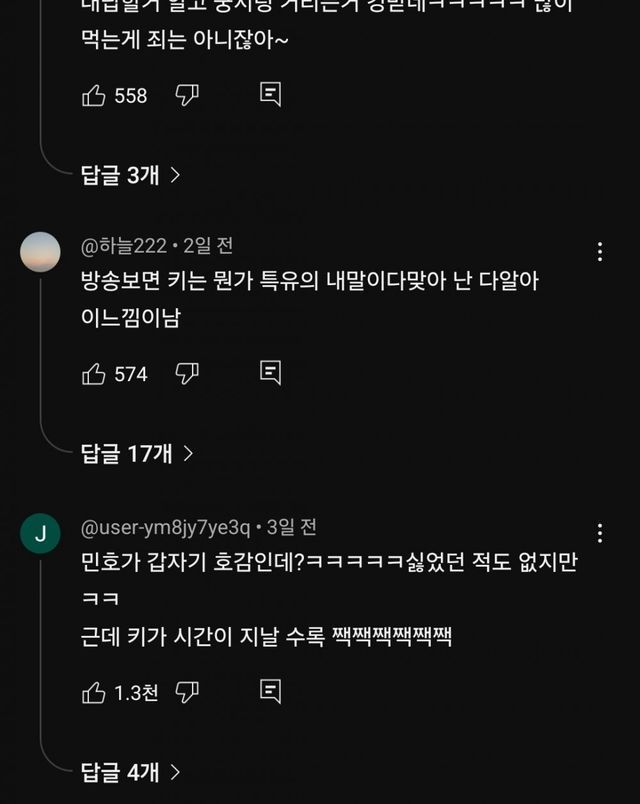Reply to the @하늘222 comment
This screenshot has height=804, width=640.
click(x=270, y=374)
